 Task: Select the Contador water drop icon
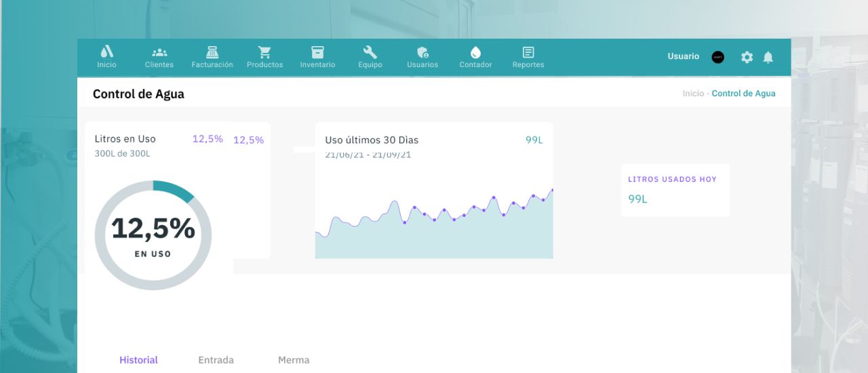coord(475,53)
